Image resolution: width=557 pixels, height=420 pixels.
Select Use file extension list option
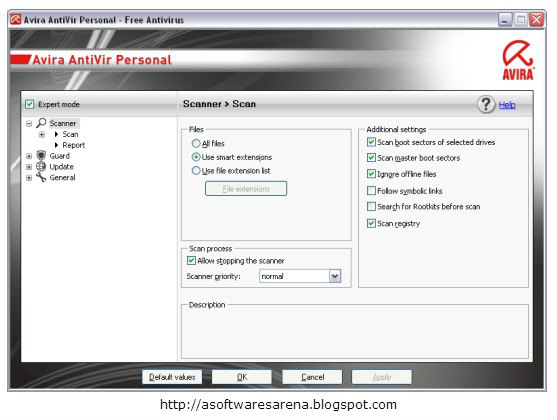coord(196,171)
